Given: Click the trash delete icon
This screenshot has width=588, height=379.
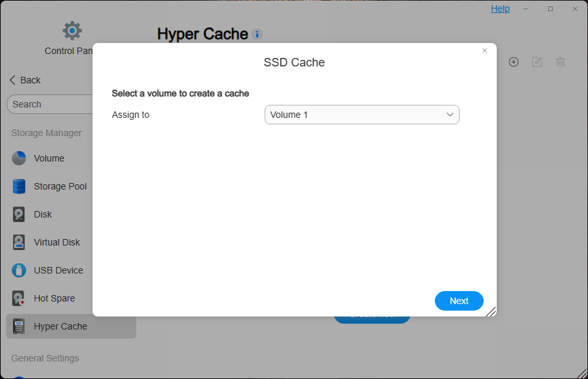Looking at the screenshot, I should (561, 62).
